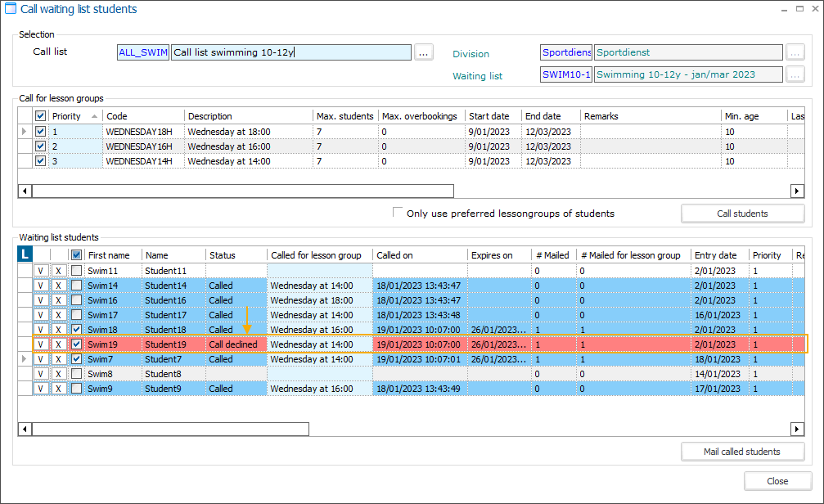The width and height of the screenshot is (824, 504).
Task: Enable Only use preferred lessongroups of students
Action: (x=398, y=213)
